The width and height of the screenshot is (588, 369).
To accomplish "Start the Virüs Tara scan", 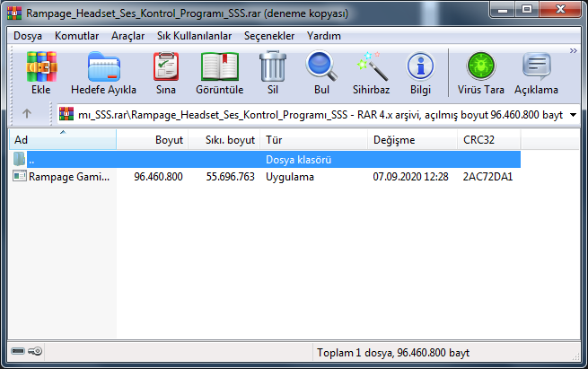I will tap(481, 66).
